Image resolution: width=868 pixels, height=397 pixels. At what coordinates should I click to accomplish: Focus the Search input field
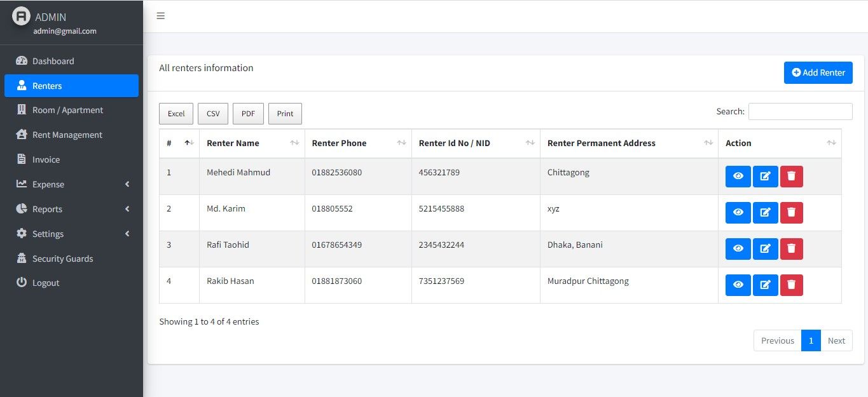point(800,111)
